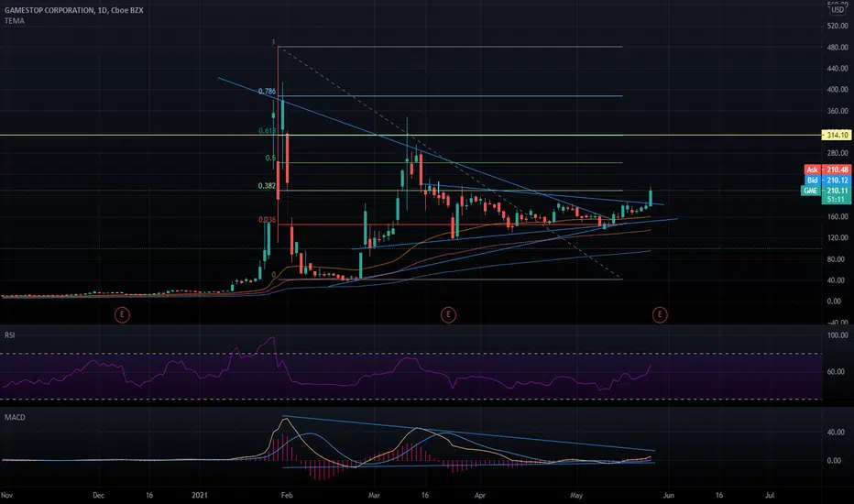
Task: Click the Jul label on time axis
Action: pos(770,495)
